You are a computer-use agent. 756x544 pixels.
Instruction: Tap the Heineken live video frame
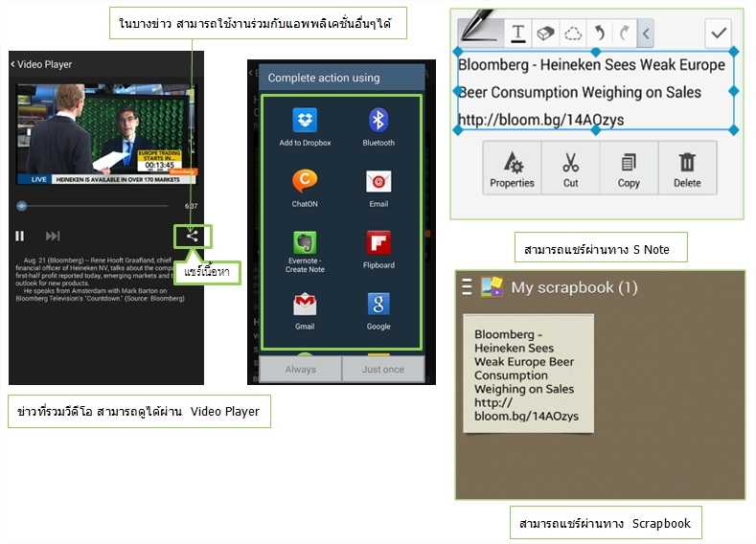106,134
